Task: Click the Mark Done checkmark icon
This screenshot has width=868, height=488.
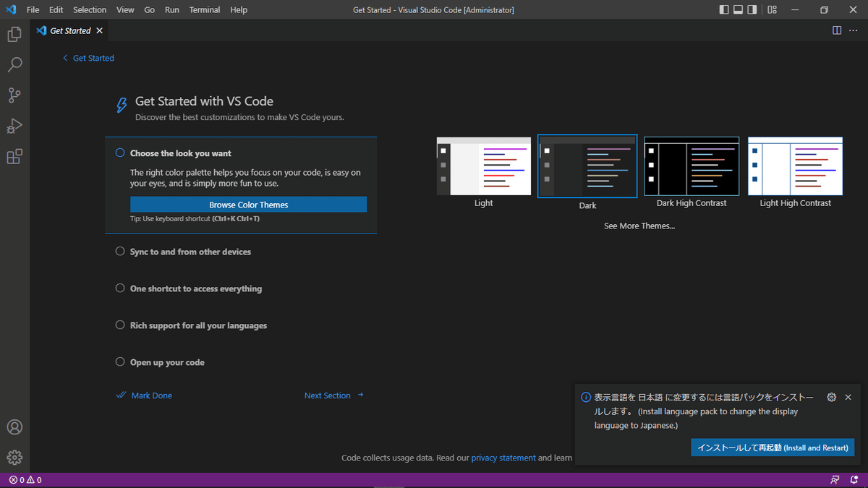Action: click(x=121, y=395)
